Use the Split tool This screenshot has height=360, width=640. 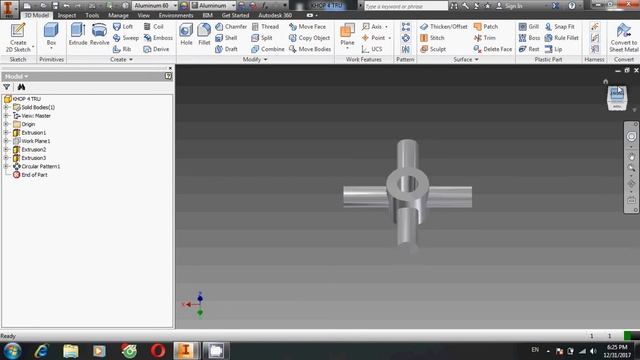click(262, 38)
